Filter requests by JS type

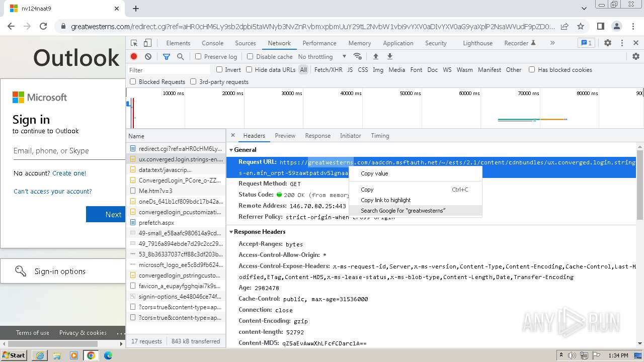[x=350, y=70]
